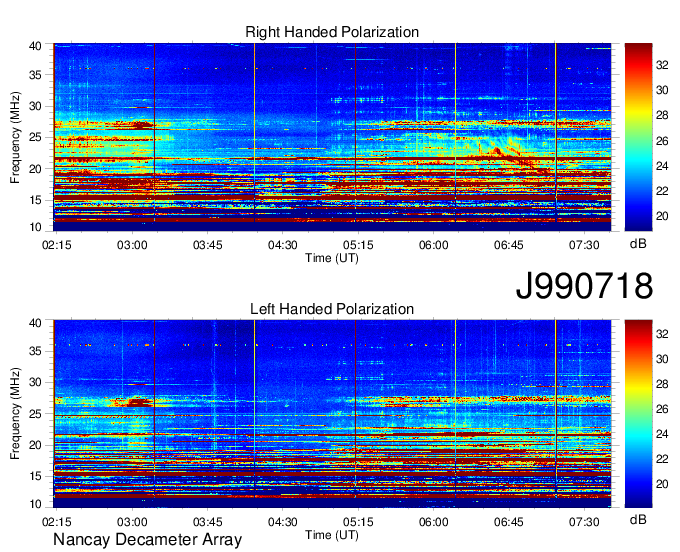
Task: Click the 06:45 time tick of Left Handed plot
Action: pyautogui.click(x=509, y=522)
